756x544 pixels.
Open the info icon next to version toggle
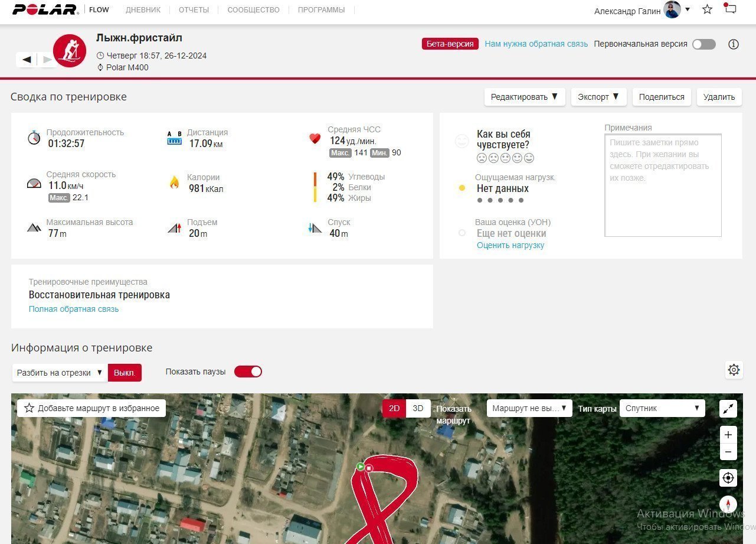point(734,44)
